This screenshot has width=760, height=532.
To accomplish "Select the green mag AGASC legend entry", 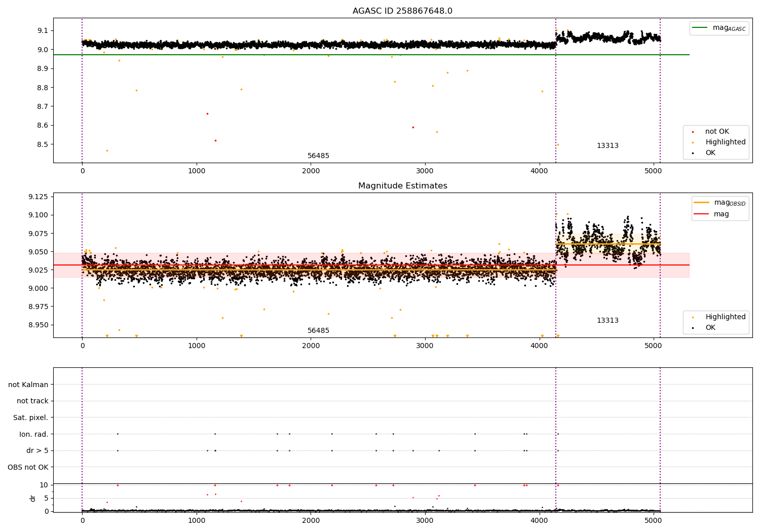I will (719, 28).
